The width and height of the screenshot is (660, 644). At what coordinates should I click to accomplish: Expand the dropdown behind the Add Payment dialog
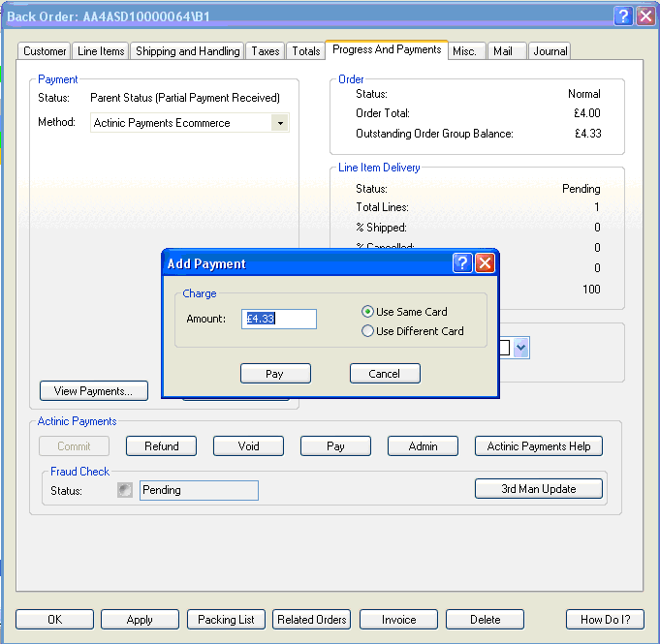[x=520, y=348]
